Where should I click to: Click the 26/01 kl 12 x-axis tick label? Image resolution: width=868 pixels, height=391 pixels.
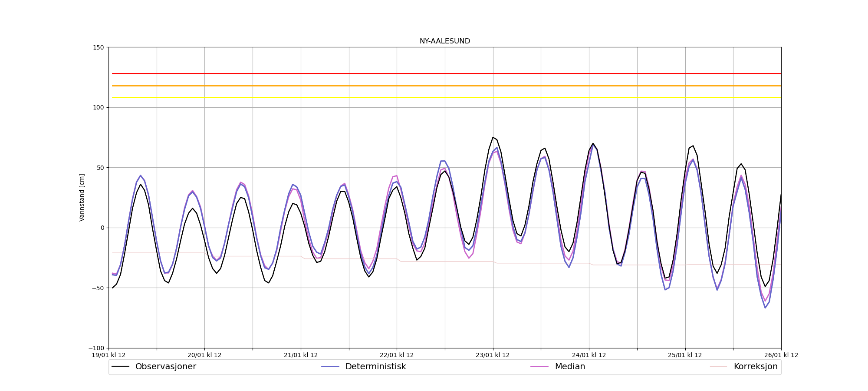coord(781,355)
